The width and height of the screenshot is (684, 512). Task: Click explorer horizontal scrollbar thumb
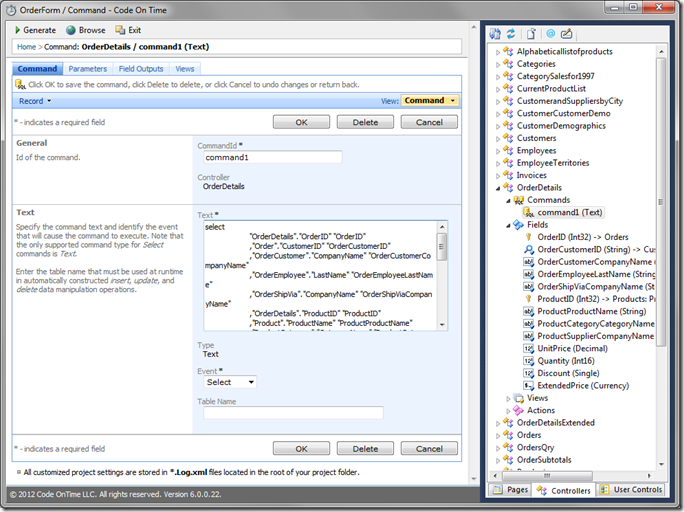point(547,475)
